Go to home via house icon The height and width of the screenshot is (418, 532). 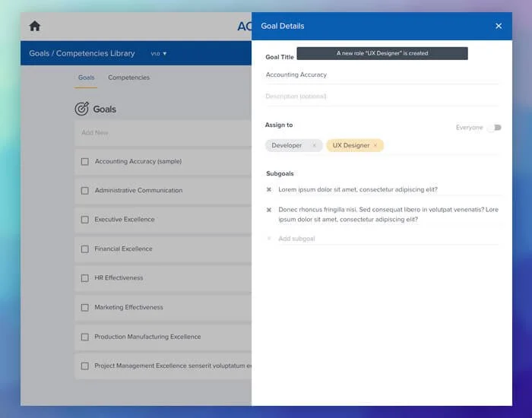35,26
